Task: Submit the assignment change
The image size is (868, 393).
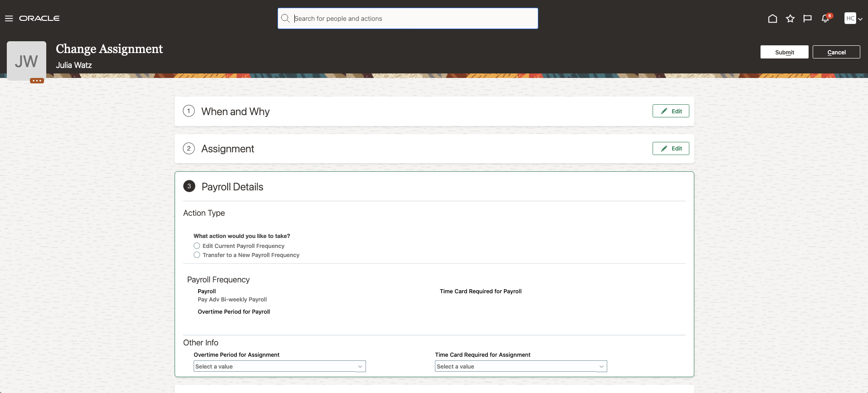Action: (x=784, y=52)
